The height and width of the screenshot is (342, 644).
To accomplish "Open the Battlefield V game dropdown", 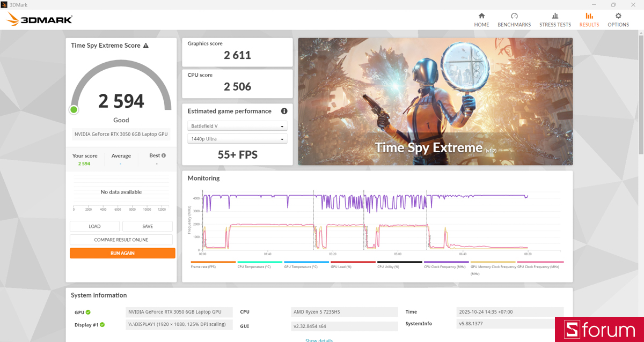I will coord(237,126).
